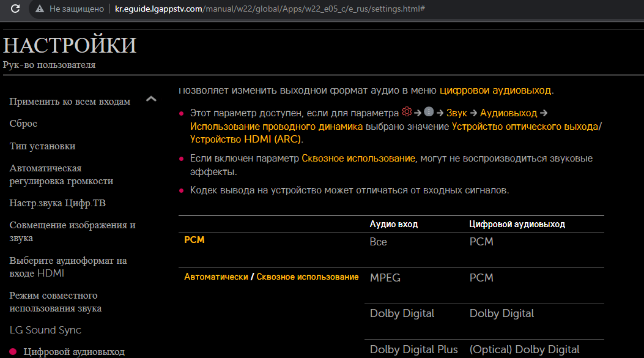Viewport: 644px width, 358px height.
Task: Open 'Автоматическая регулировка громкости' section
Action: (x=61, y=174)
